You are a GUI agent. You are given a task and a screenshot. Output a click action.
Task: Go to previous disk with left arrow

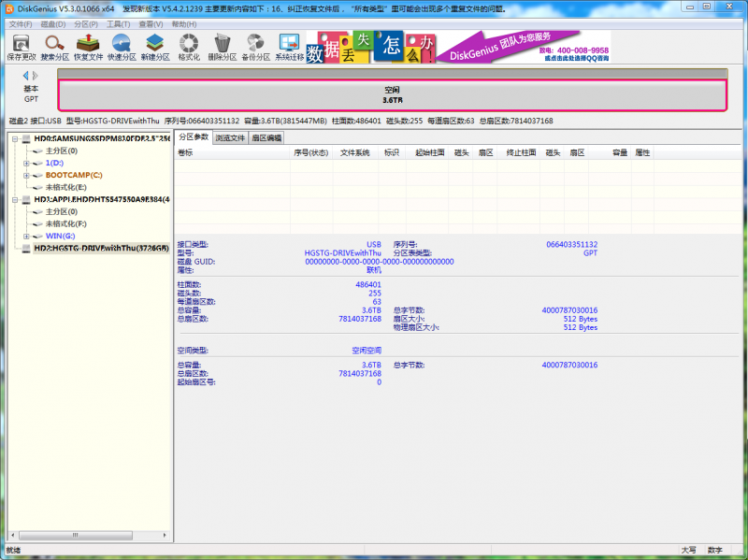pyautogui.click(x=26, y=76)
